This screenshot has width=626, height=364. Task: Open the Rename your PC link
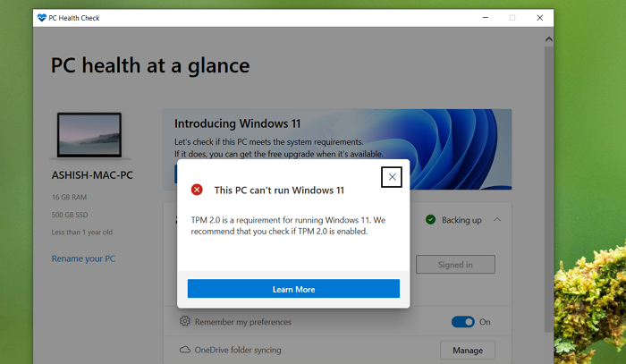[x=83, y=258]
